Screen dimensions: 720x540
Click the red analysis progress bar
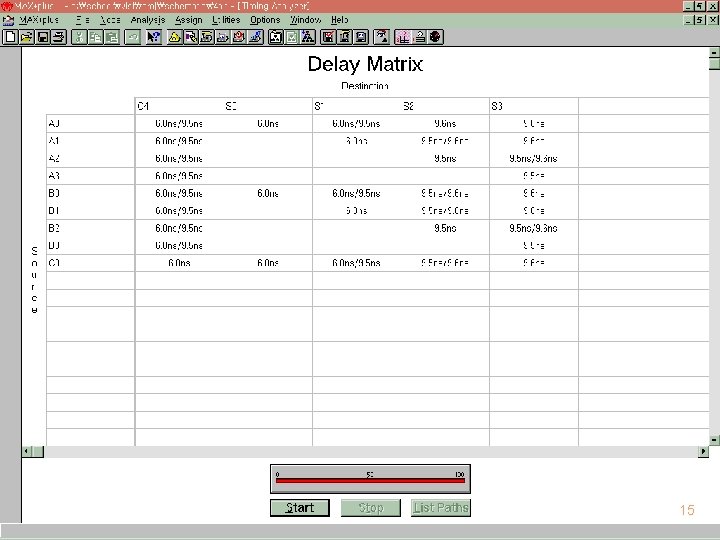370,481
